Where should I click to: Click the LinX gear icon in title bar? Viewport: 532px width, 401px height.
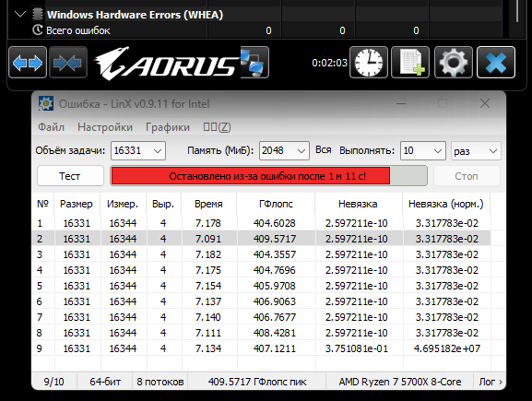click(x=46, y=103)
